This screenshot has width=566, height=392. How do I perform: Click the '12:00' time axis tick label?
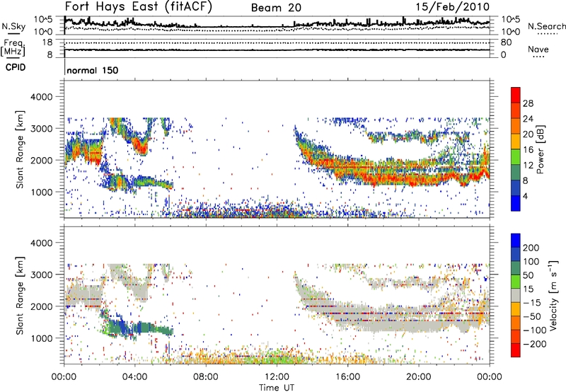[277, 377]
